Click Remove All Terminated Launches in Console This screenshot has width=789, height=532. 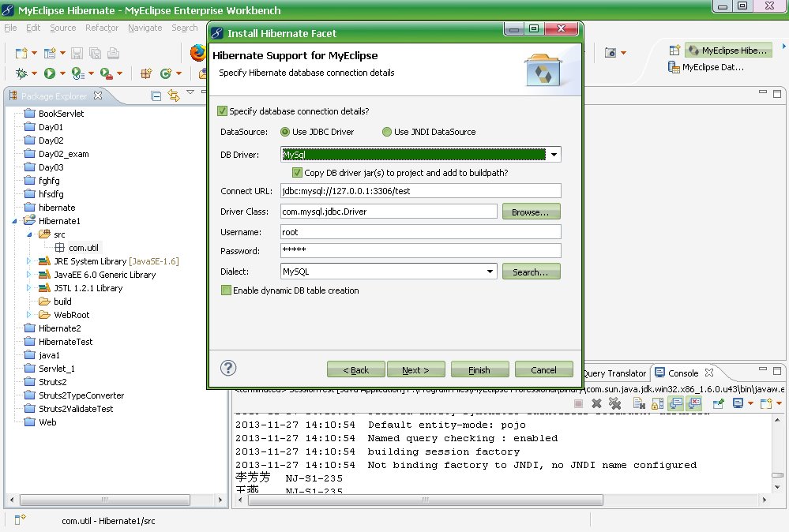[x=614, y=403]
